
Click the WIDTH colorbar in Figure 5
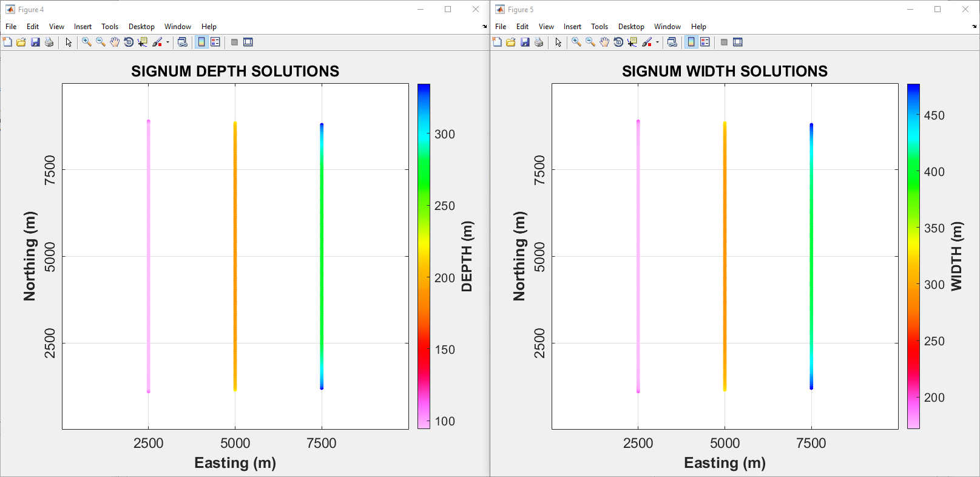click(913, 256)
